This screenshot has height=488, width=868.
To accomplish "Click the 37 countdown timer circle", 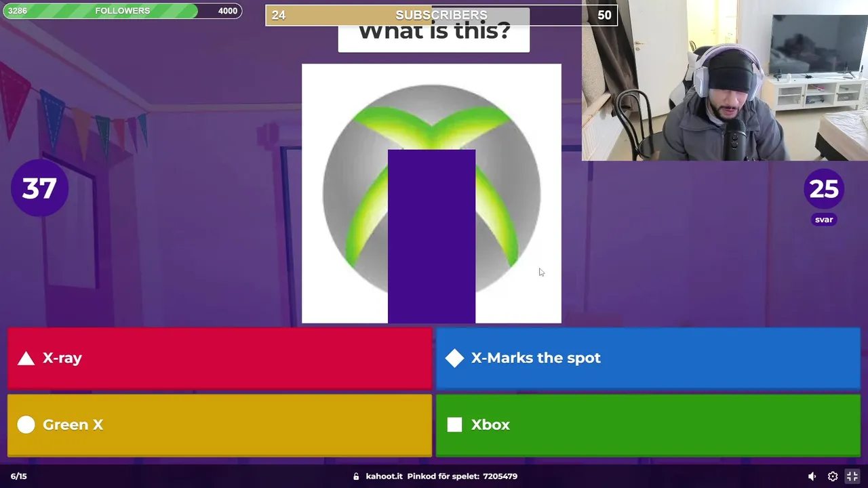I will click(39, 188).
